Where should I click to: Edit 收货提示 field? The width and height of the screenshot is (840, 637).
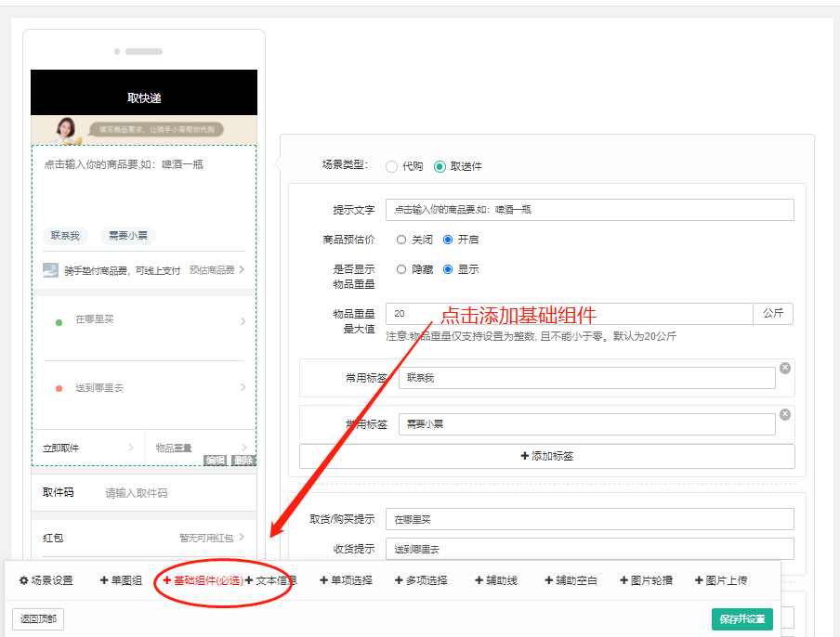tap(590, 549)
